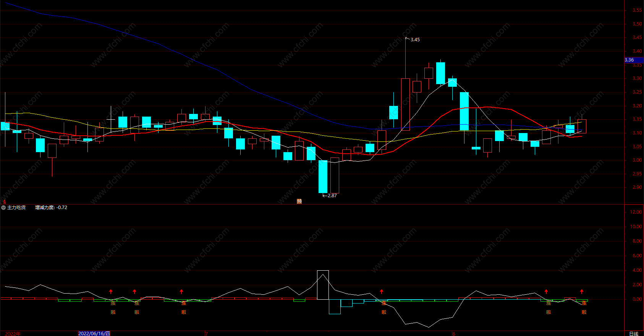Screen dimensions: 644x336
Task: Click the 0.00 indicator axis label
Action: [637, 299]
